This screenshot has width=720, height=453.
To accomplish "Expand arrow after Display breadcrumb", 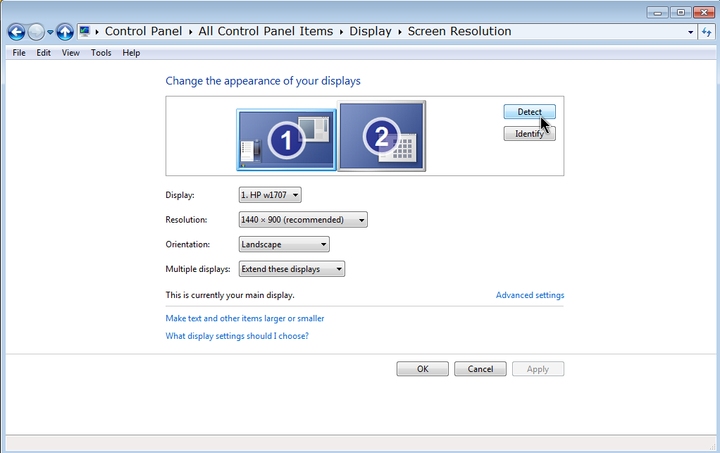I will [x=400, y=32].
